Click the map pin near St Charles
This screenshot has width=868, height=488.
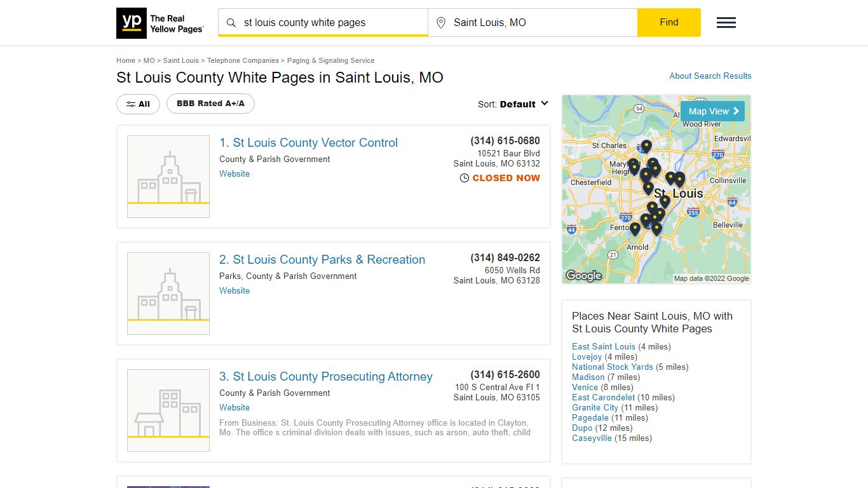[x=646, y=147]
